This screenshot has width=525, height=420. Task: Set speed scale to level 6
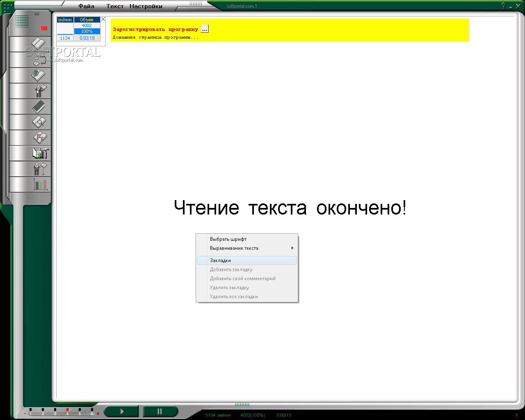[92, 412]
